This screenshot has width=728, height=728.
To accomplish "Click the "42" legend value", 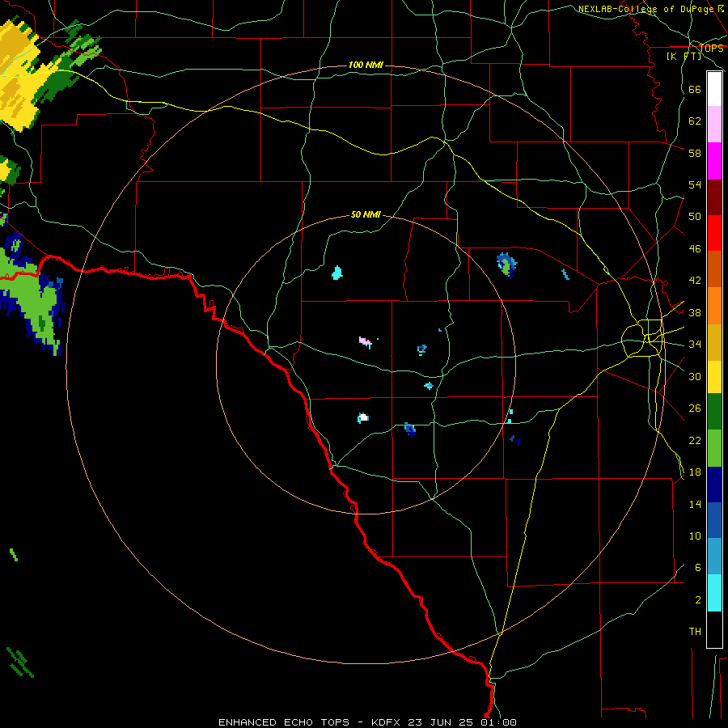I will (x=695, y=281).
